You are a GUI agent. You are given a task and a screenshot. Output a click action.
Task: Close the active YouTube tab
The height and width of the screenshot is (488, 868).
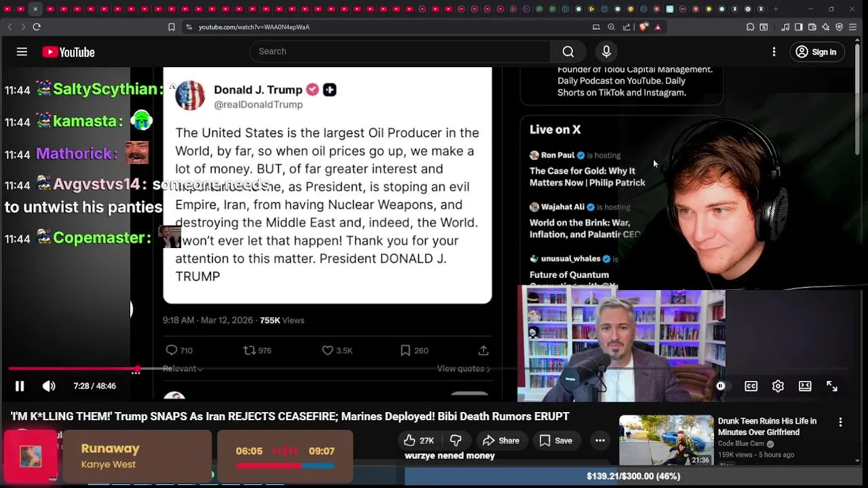click(x=35, y=9)
